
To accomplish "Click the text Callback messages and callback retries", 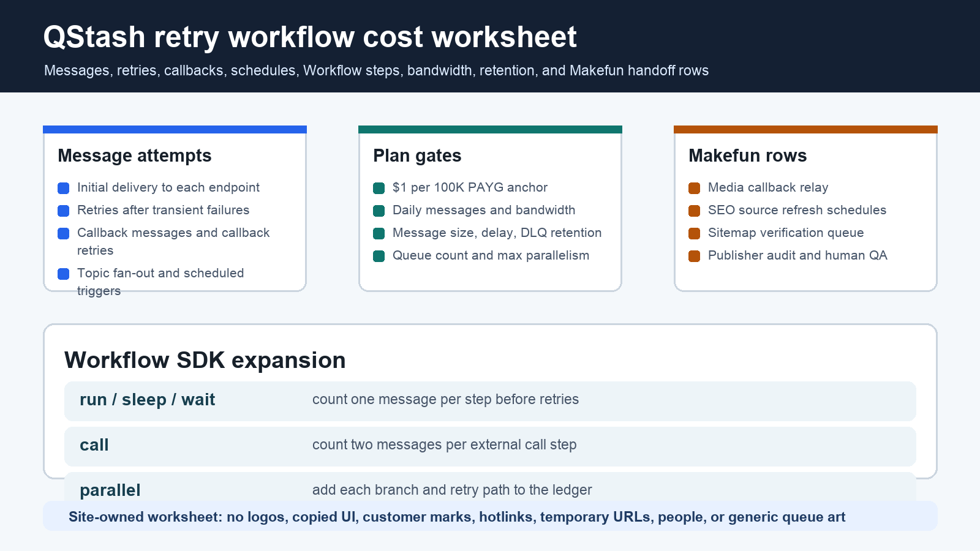I will click(x=173, y=241).
